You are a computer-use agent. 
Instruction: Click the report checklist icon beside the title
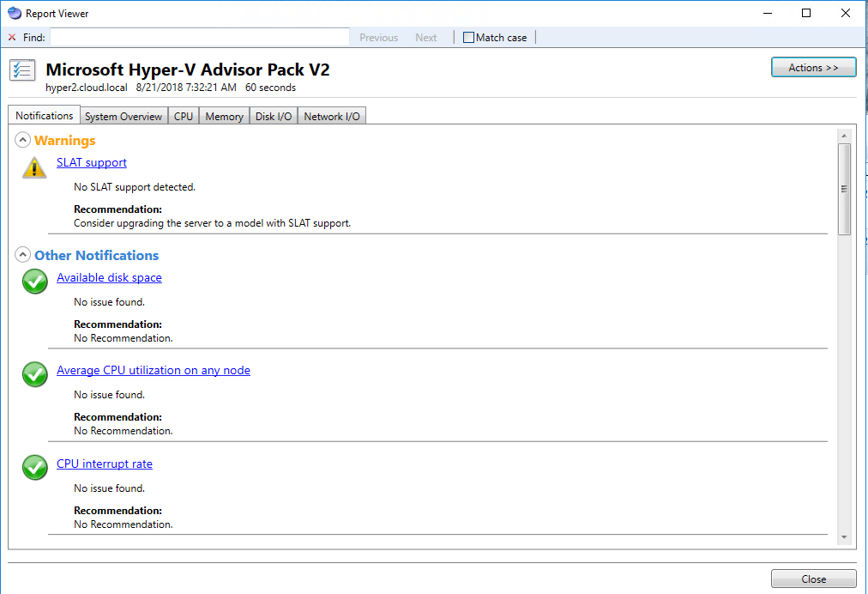tap(22, 70)
